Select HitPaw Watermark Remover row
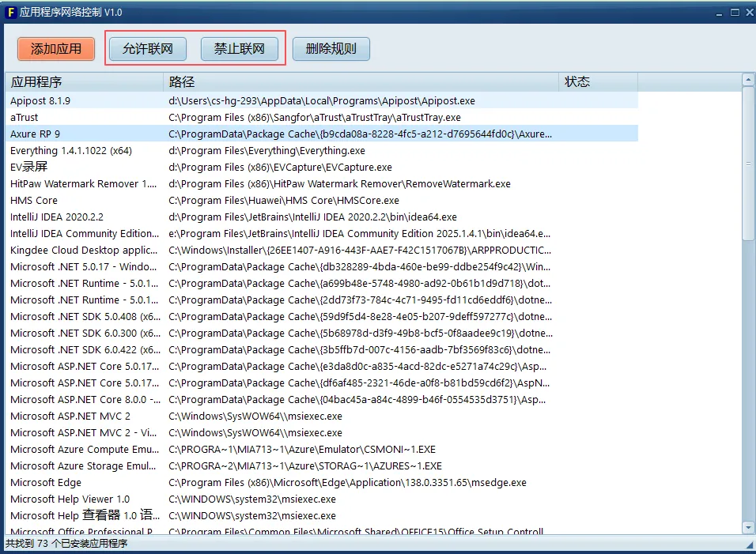 [x=322, y=183]
